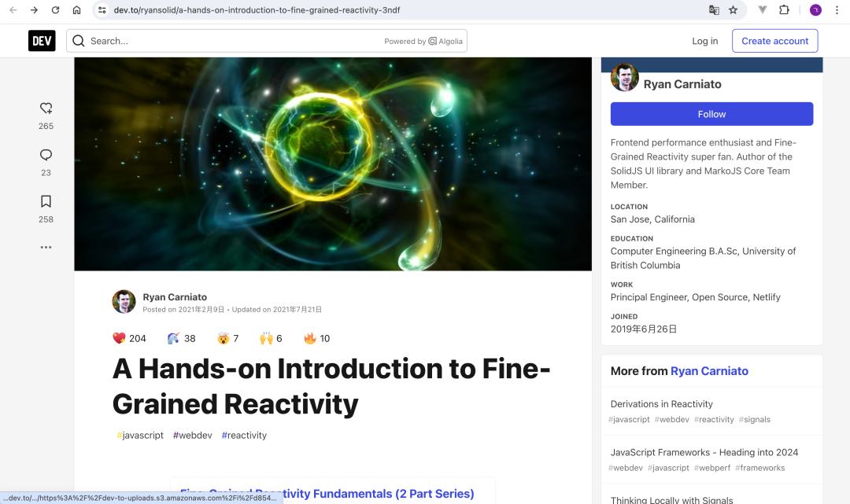Jump to comments via speech bubble icon
This screenshot has width=850, height=504.
(x=46, y=155)
